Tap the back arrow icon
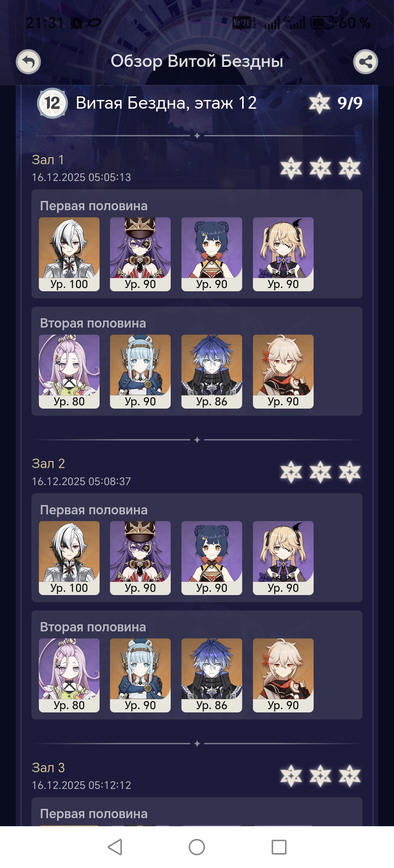This screenshot has height=868, width=394. click(x=28, y=62)
